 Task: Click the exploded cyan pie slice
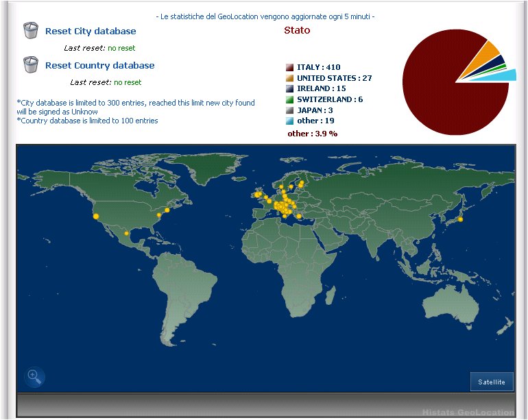tap(502, 76)
